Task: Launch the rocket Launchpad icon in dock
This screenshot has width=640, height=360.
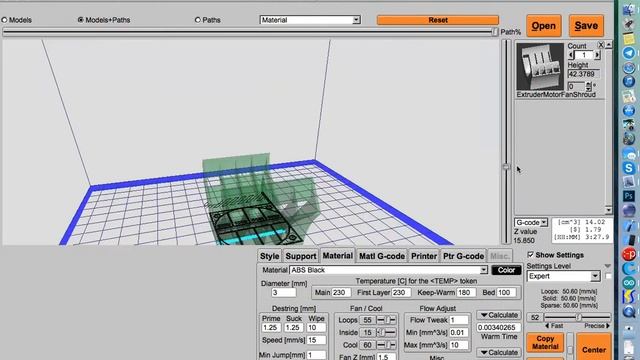Action: (629, 24)
